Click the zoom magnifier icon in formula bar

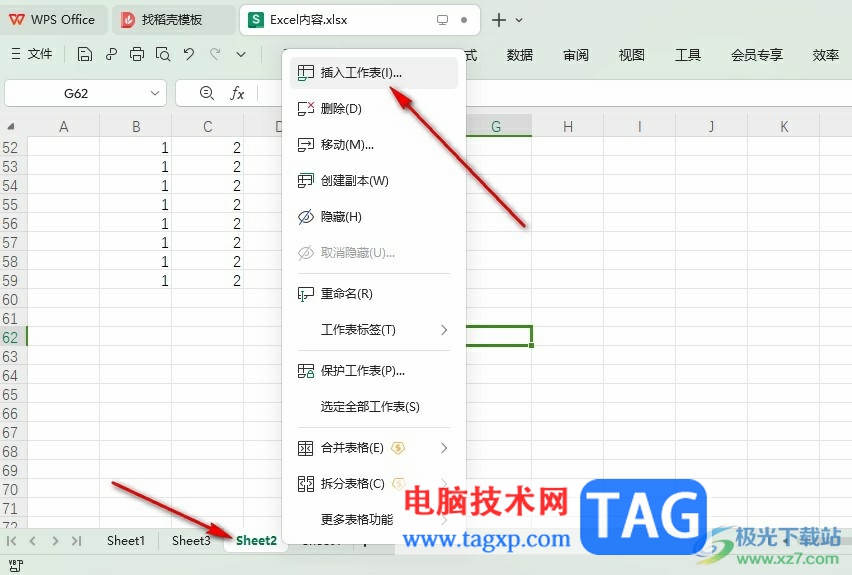(x=206, y=93)
